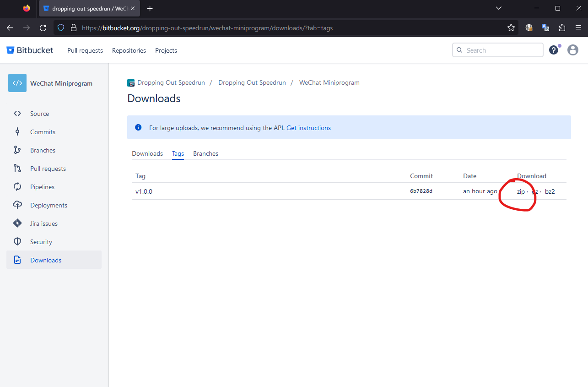Download the v1.0.0 bz2 archive

pos(550,191)
